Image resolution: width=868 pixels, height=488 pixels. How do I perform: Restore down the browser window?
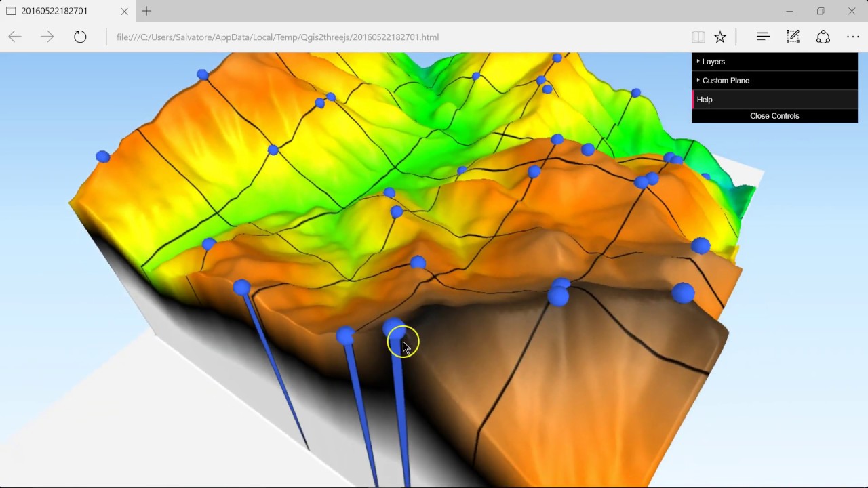click(821, 11)
